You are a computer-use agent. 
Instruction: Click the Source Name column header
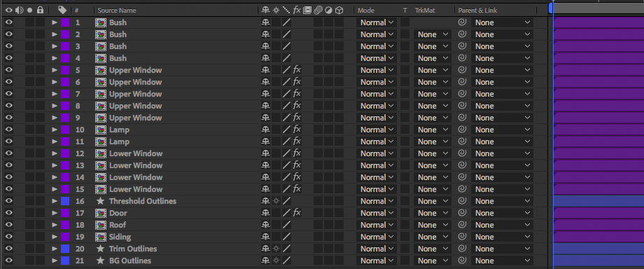117,11
